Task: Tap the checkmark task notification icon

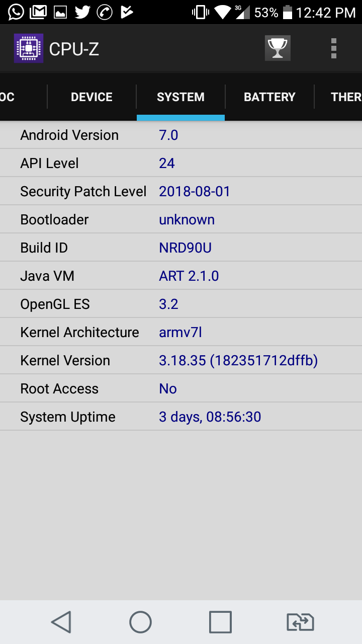Action: 127,12
